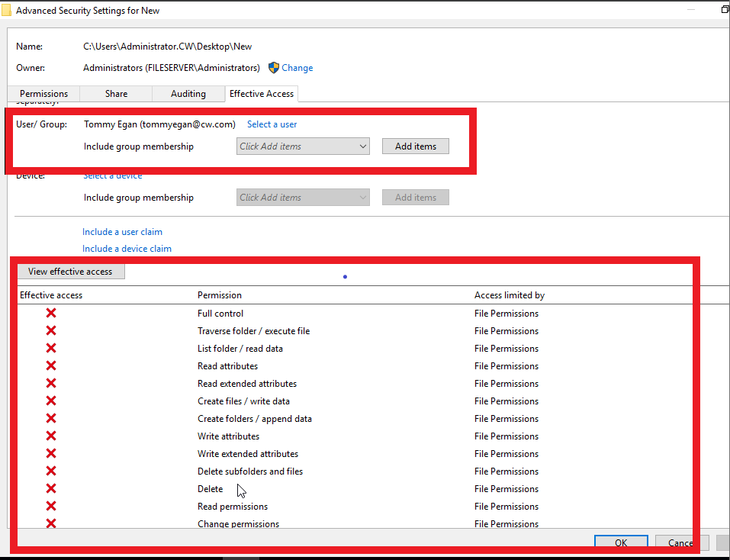The height and width of the screenshot is (560, 730).
Task: Click the Change owner link
Action: [297, 68]
